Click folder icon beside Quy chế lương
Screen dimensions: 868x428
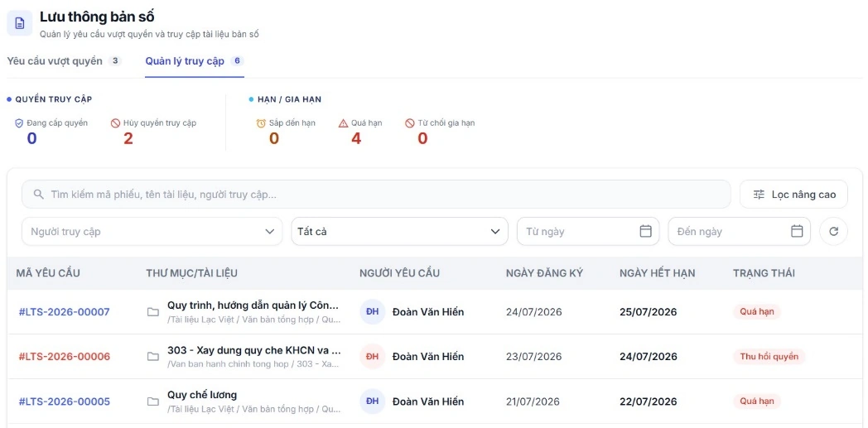coord(152,402)
